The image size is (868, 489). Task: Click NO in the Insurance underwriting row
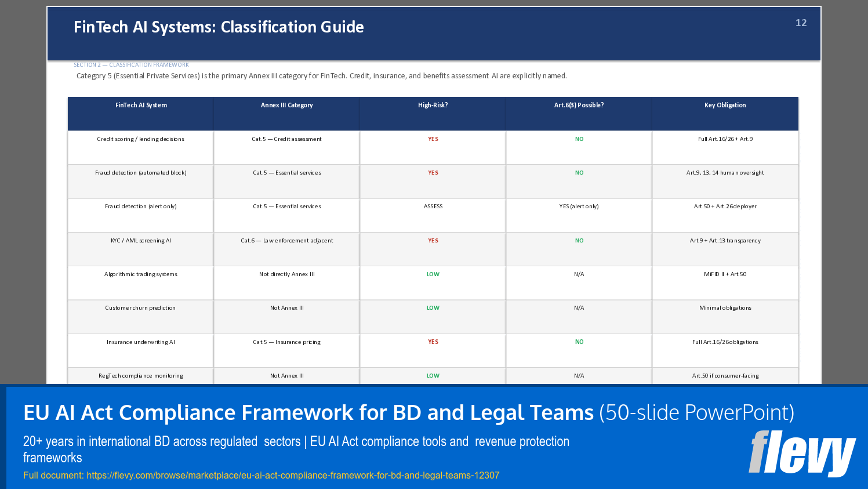(579, 342)
